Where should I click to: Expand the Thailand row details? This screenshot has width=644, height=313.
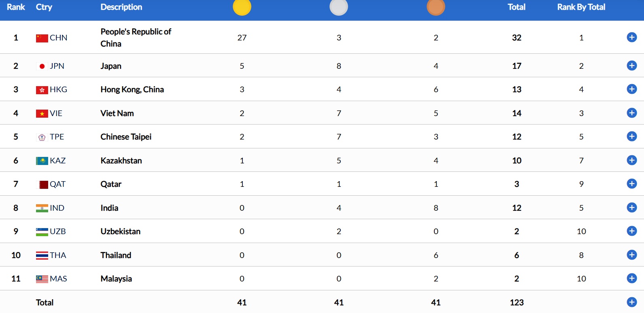631,255
